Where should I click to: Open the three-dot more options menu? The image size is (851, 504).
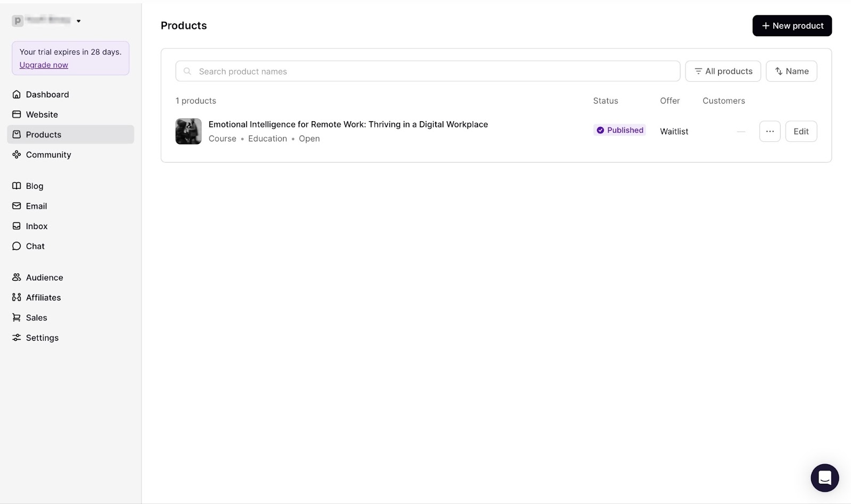770,131
